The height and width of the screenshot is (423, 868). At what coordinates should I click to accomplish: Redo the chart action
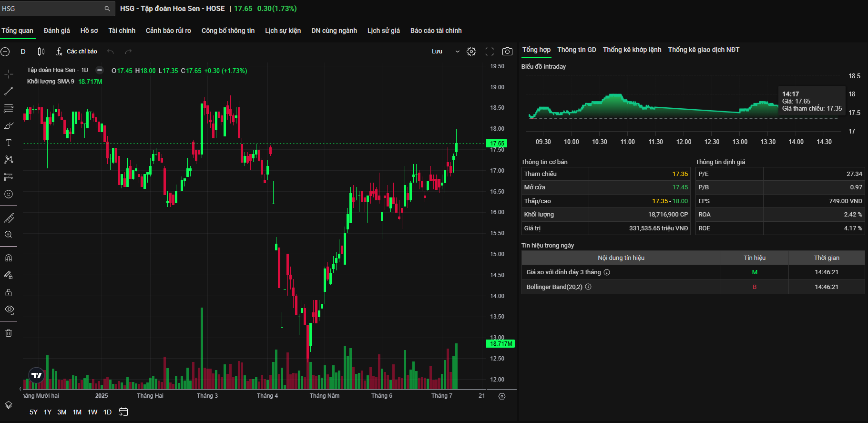[x=128, y=52]
